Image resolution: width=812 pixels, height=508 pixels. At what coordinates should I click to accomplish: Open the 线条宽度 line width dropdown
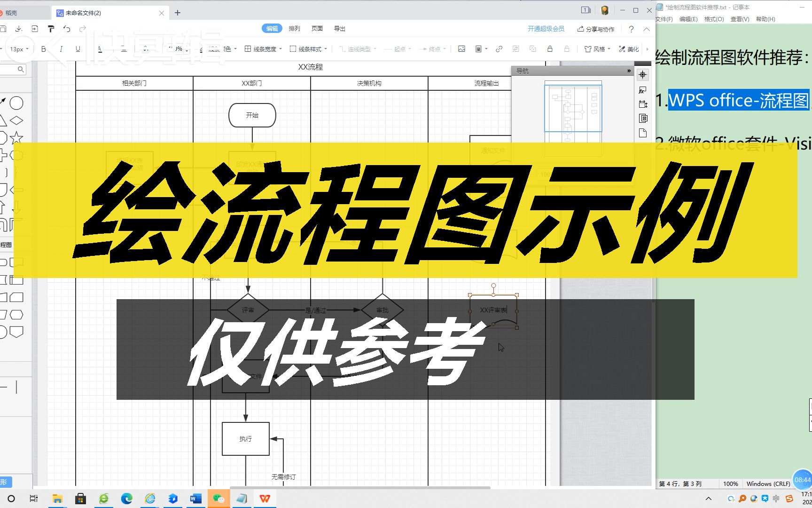click(263, 49)
